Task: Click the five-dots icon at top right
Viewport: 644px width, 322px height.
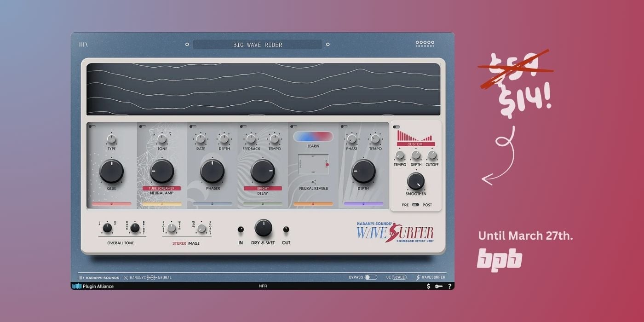Action: tap(425, 44)
